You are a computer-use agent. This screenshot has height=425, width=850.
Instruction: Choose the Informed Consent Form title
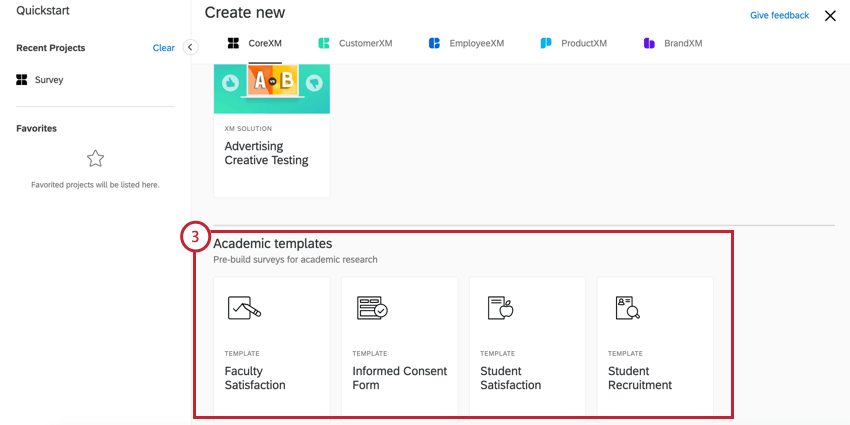[399, 378]
